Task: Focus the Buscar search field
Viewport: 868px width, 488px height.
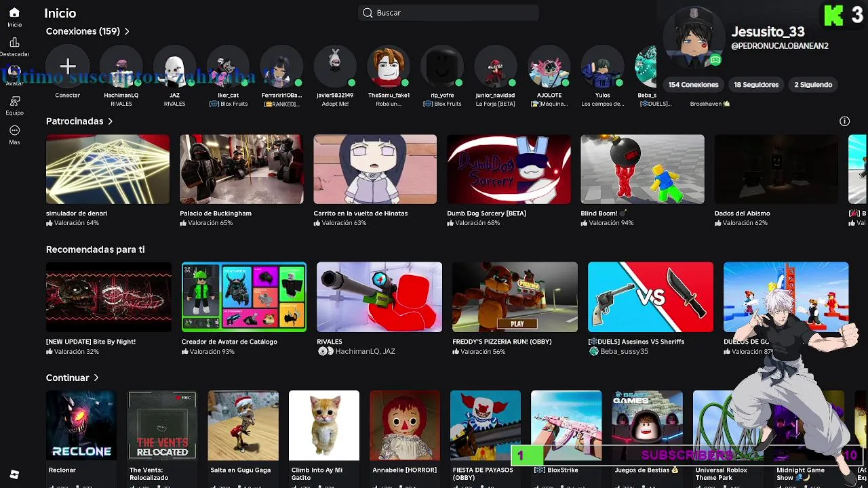Action: (x=448, y=13)
